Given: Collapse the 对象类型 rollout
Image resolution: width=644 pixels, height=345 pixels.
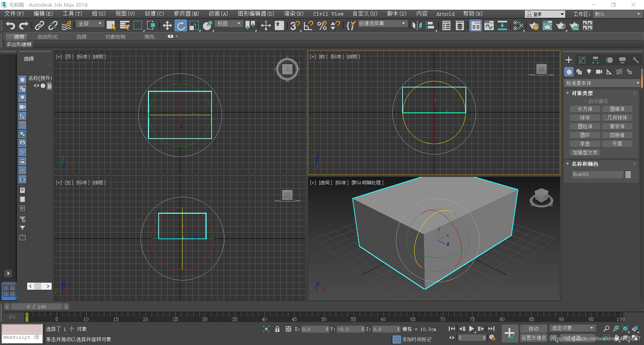Looking at the screenshot, I should pyautogui.click(x=568, y=93).
